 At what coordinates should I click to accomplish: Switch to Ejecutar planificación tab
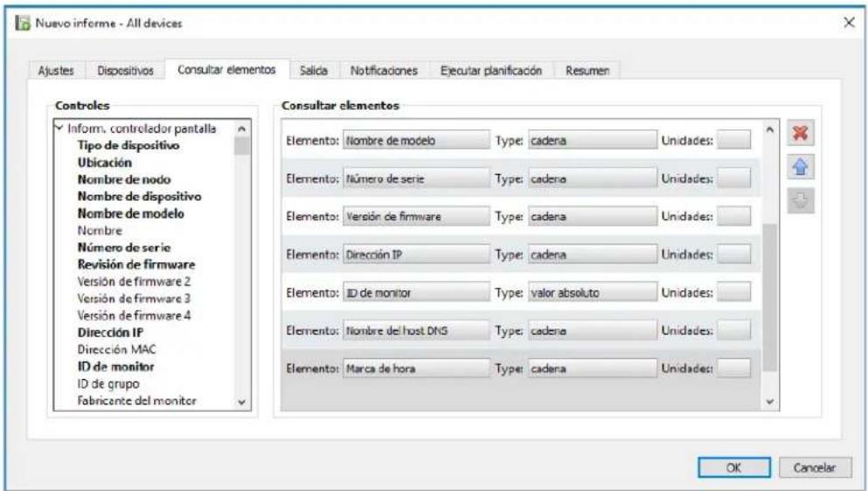491,71
